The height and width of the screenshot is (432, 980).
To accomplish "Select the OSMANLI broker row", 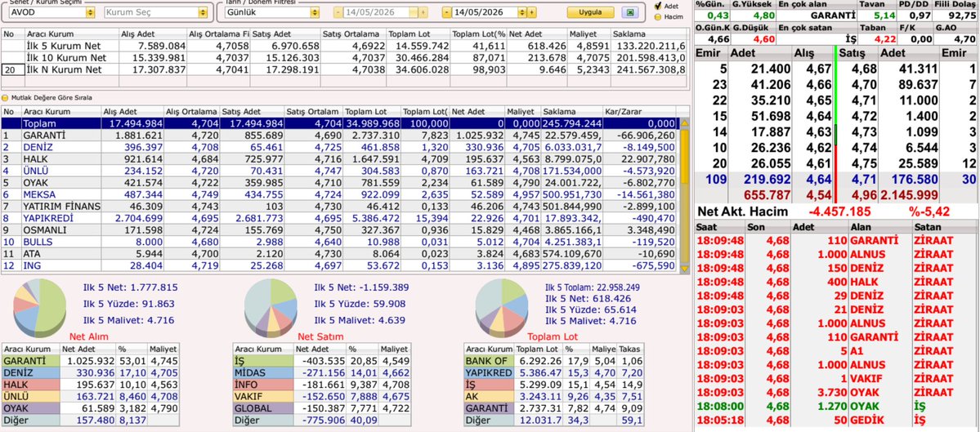I will point(339,230).
